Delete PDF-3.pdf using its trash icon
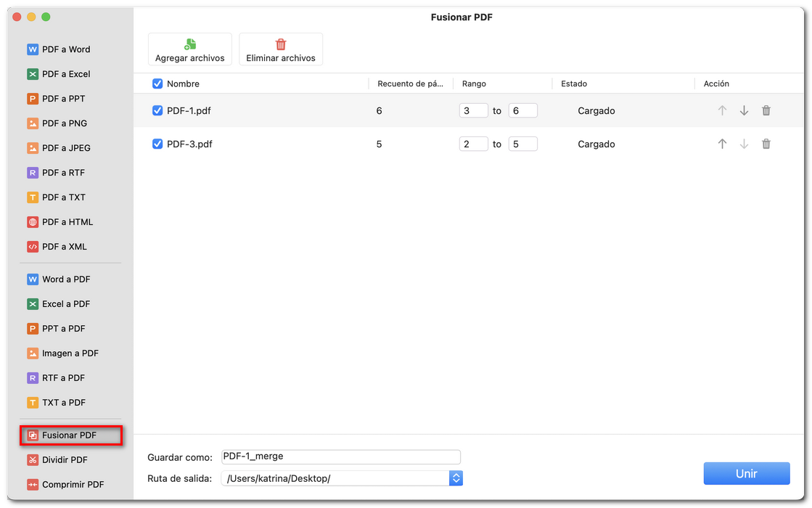Viewport: 812px width, 508px height. [x=766, y=144]
